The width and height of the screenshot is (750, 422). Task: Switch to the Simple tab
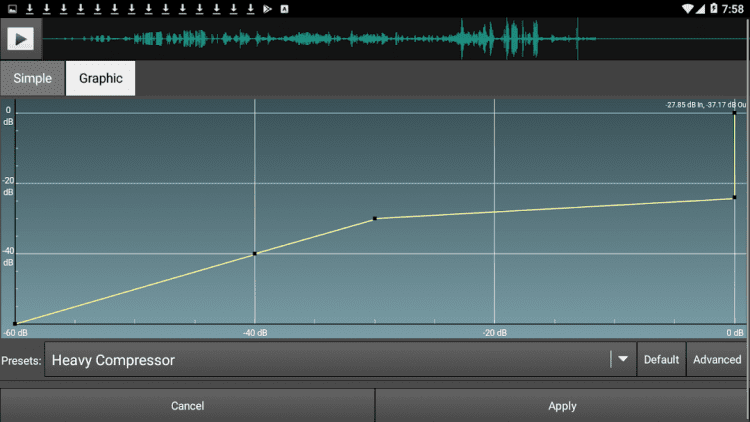[32, 78]
